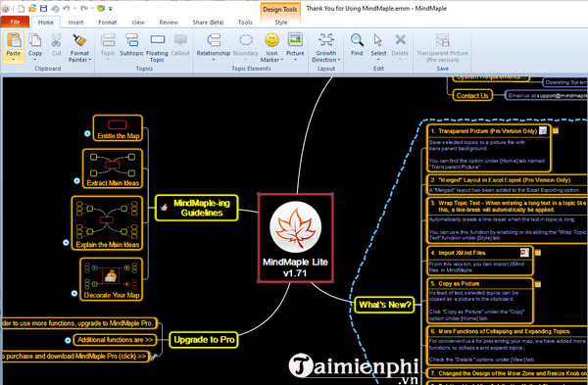Click the Undo arrow in quick toolbar

point(67,8)
